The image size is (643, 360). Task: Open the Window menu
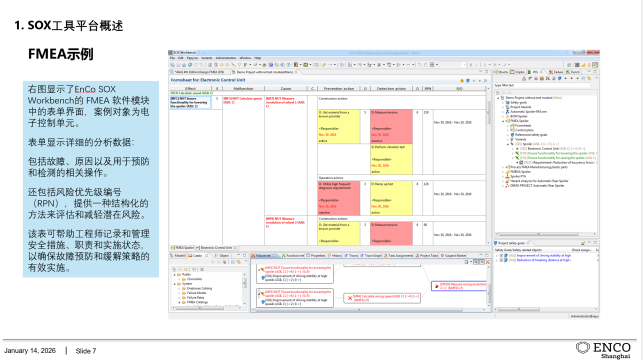245,58
